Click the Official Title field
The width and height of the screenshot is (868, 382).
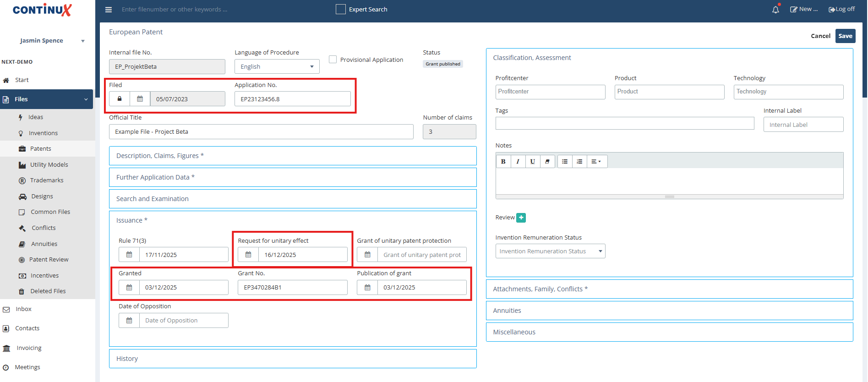(x=261, y=132)
